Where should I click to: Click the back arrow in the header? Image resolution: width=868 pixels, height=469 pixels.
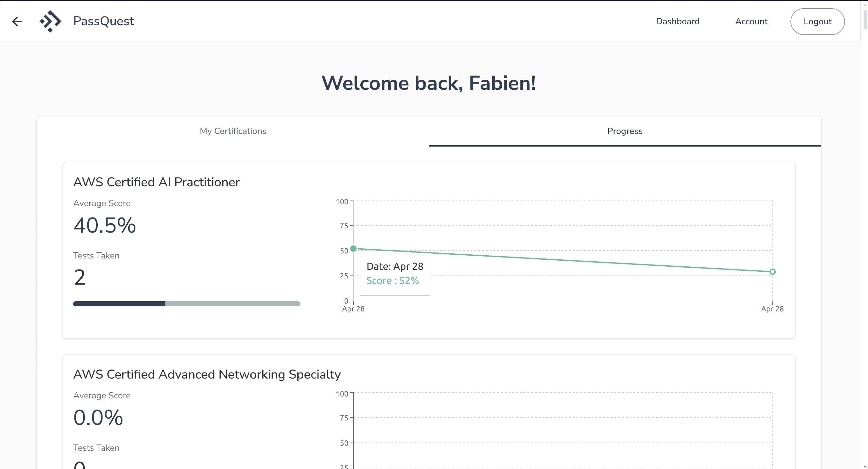pyautogui.click(x=17, y=21)
